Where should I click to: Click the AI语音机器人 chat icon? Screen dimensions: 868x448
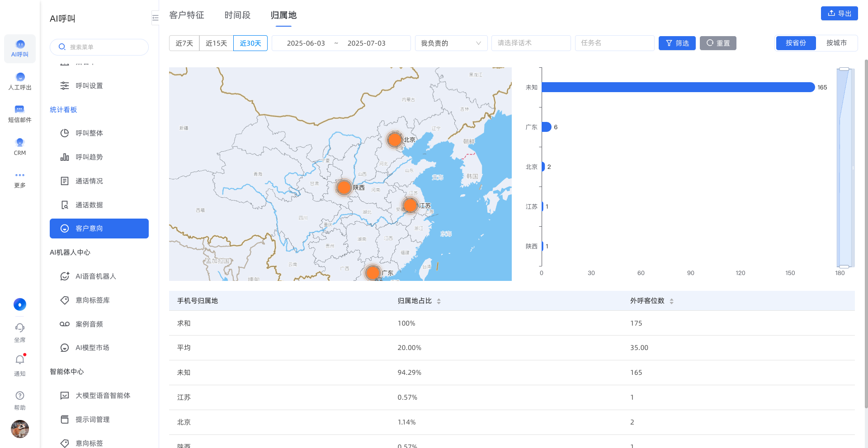click(65, 276)
